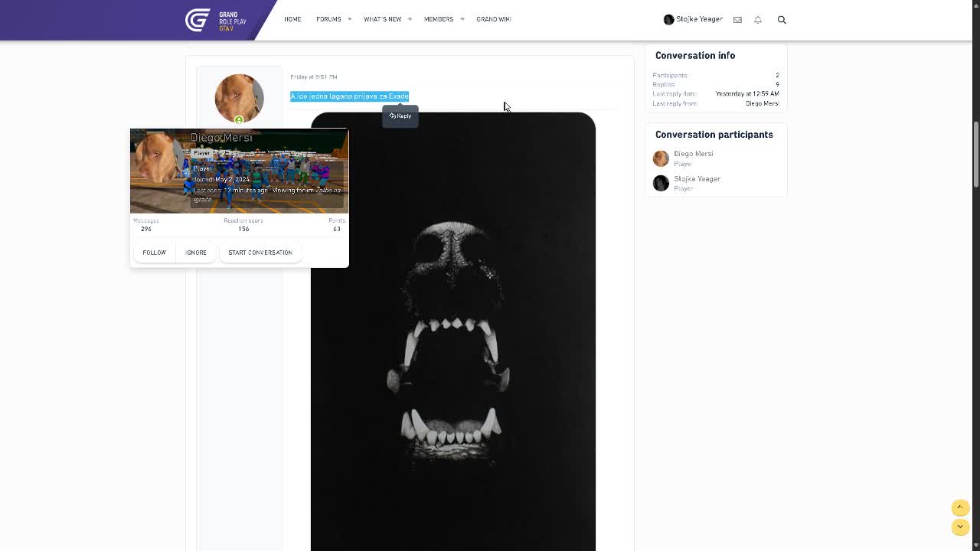Open Diego Mersi link in participants
Screen dimensions: 980x551
[x=694, y=154]
